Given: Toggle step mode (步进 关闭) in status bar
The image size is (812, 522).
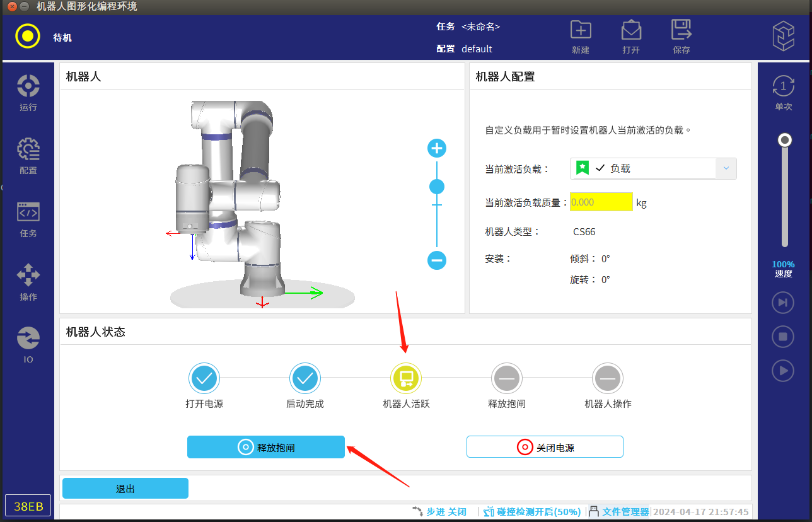Looking at the screenshot, I should pyautogui.click(x=440, y=512).
